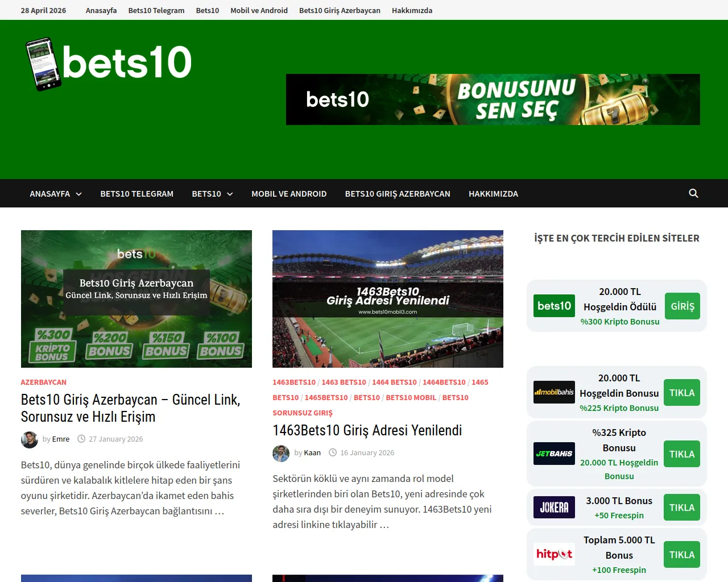Click Bets10 link in the top bar
The width and height of the screenshot is (728, 582).
coord(208,10)
